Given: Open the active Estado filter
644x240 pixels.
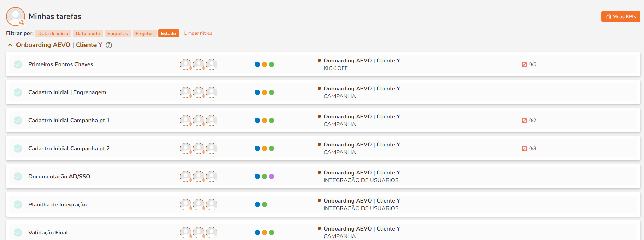Looking at the screenshot, I should (168, 33).
